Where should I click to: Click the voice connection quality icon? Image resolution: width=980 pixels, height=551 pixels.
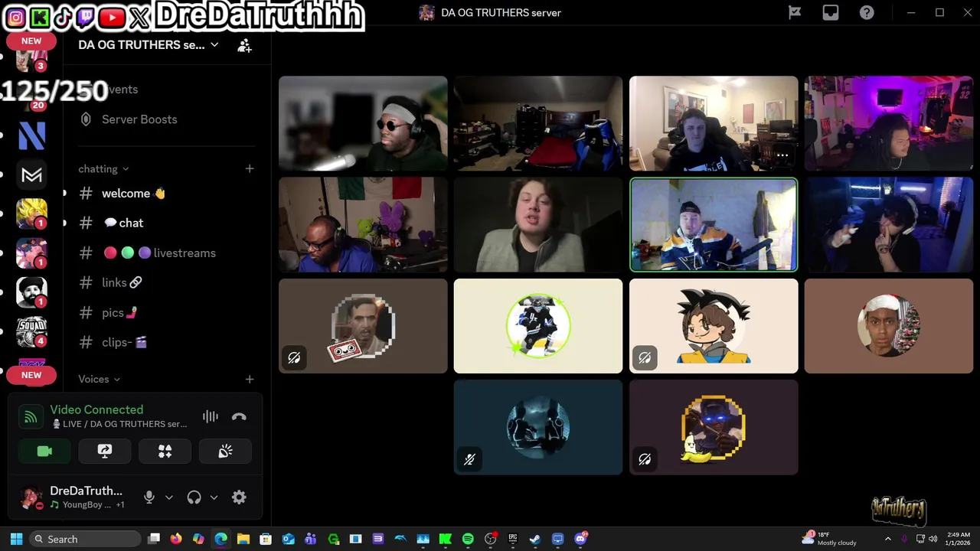point(31,417)
